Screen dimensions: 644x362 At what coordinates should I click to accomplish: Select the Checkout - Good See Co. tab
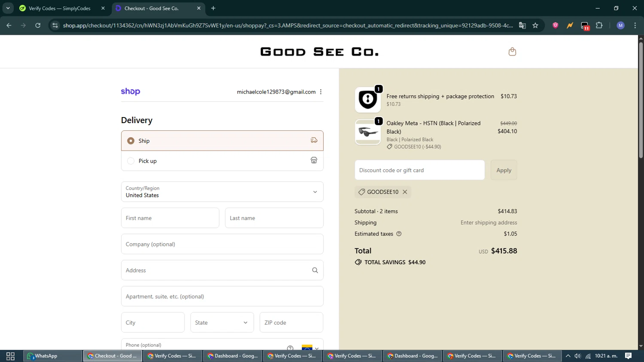(x=157, y=8)
